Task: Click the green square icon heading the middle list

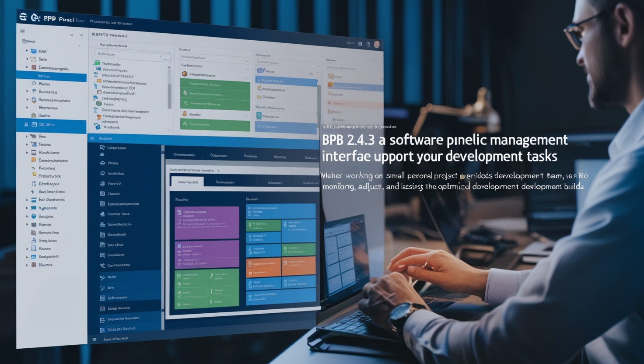Action: (97, 63)
